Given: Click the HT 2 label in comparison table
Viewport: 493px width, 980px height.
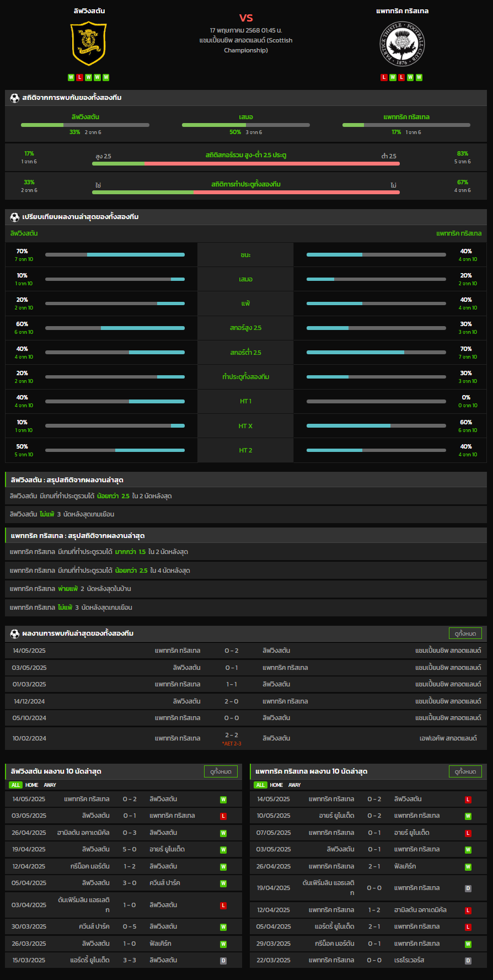Looking at the screenshot, I should 245,450.
